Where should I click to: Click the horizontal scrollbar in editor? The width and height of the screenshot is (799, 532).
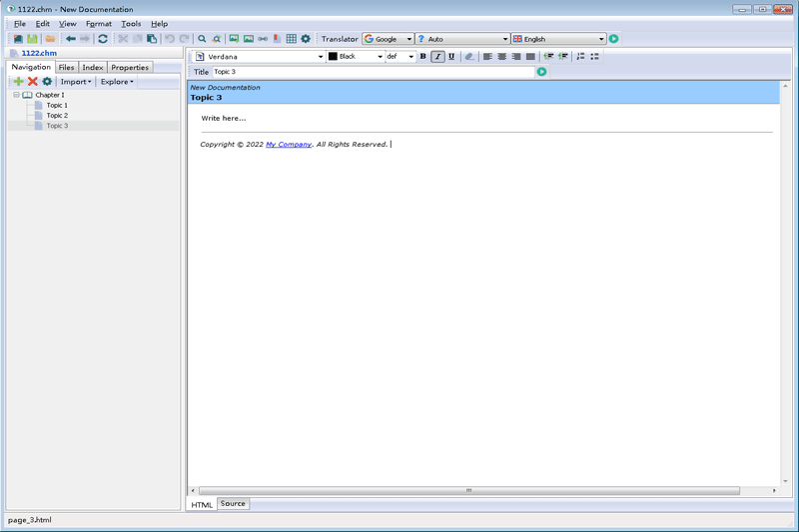(x=468, y=491)
